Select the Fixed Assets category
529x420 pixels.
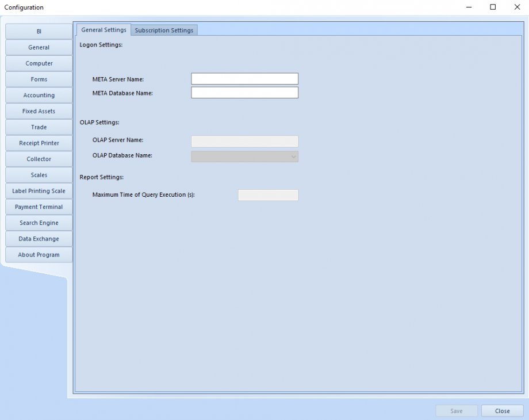coord(39,111)
